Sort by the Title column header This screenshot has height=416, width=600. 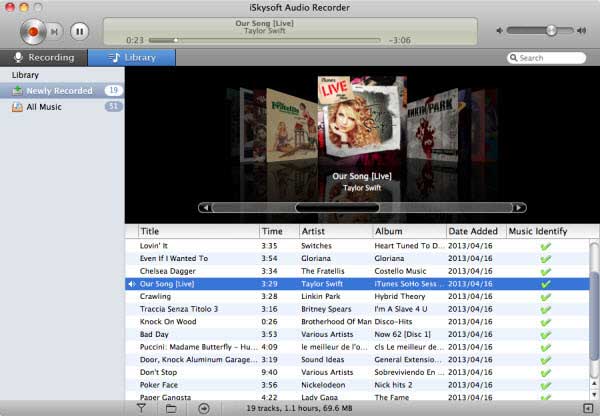tap(199, 231)
